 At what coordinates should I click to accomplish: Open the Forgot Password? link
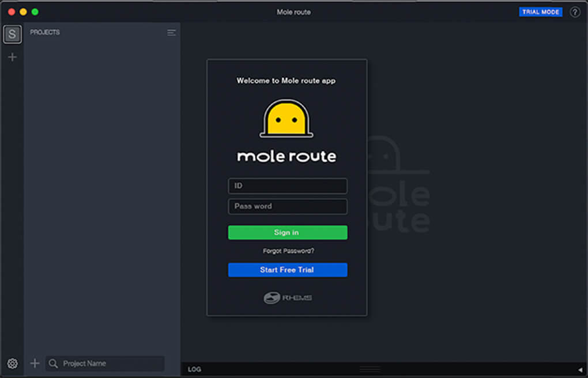coord(288,251)
